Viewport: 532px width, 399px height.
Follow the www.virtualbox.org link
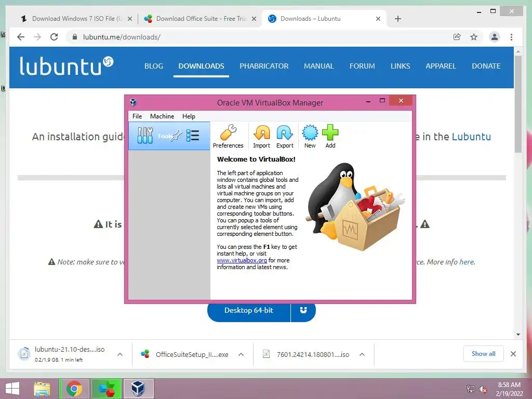pyautogui.click(x=242, y=260)
